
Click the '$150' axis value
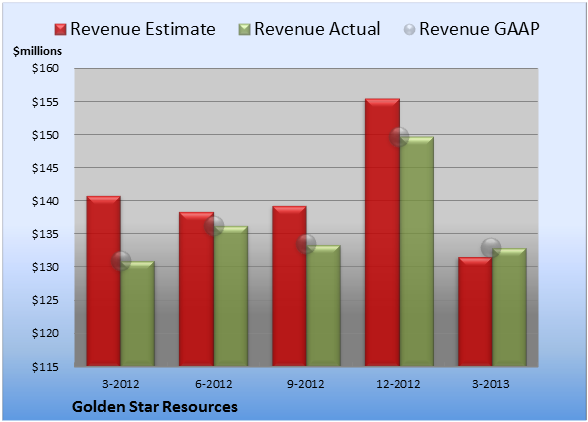pyautogui.click(x=45, y=135)
